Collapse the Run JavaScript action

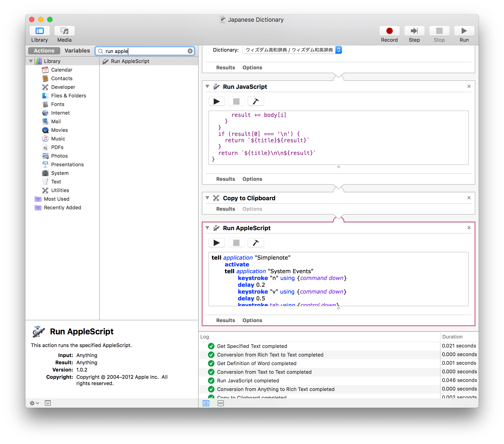click(207, 87)
